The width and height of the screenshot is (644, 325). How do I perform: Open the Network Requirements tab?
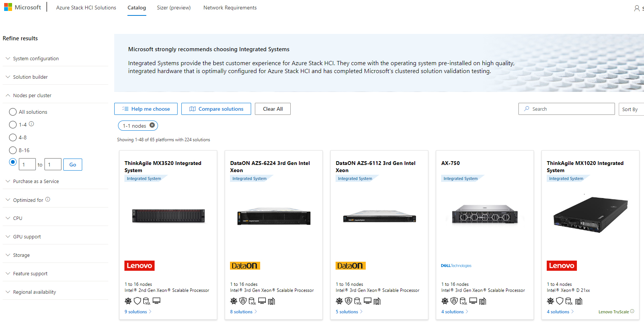pos(230,8)
